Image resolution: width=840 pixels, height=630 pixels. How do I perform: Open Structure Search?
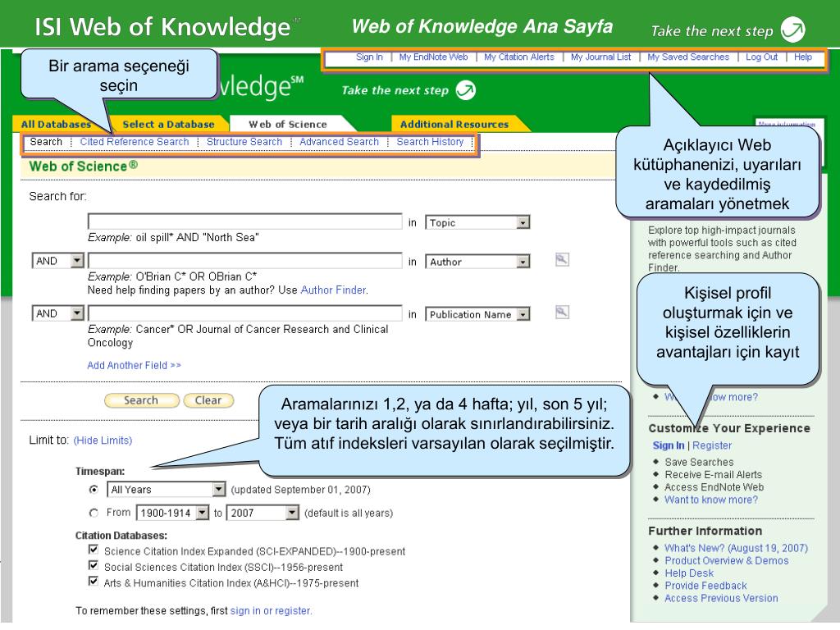[244, 141]
